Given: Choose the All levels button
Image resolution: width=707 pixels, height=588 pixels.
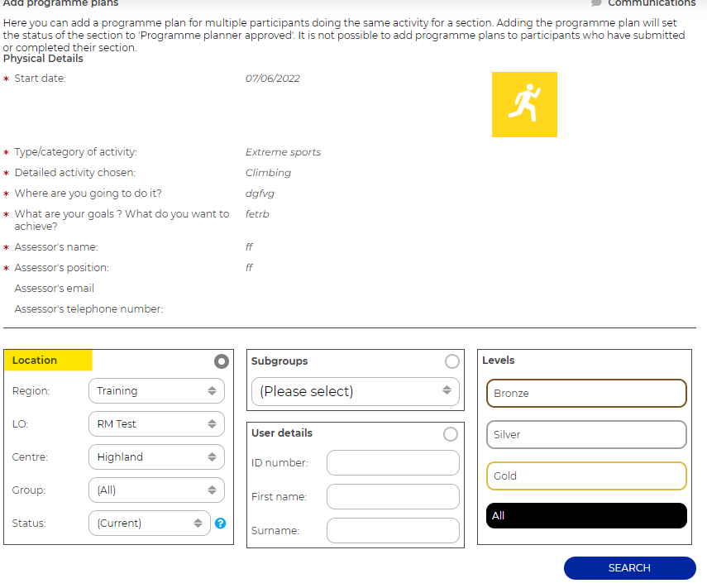Looking at the screenshot, I should (x=586, y=515).
